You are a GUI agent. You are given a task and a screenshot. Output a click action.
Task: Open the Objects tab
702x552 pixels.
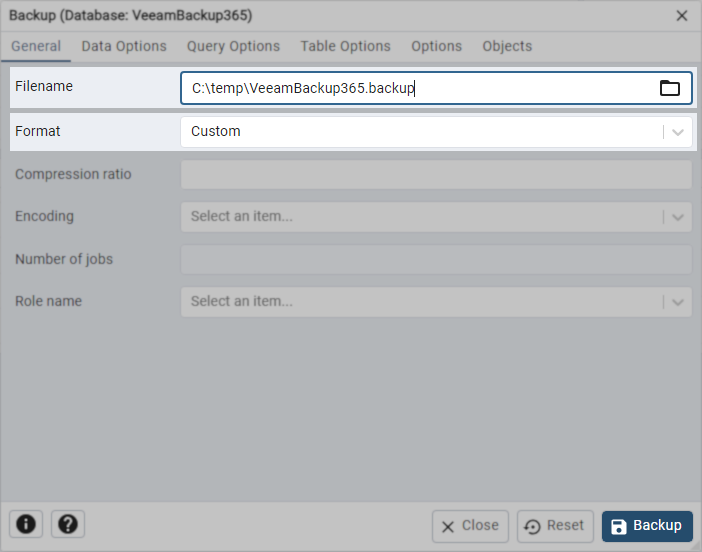pos(507,46)
